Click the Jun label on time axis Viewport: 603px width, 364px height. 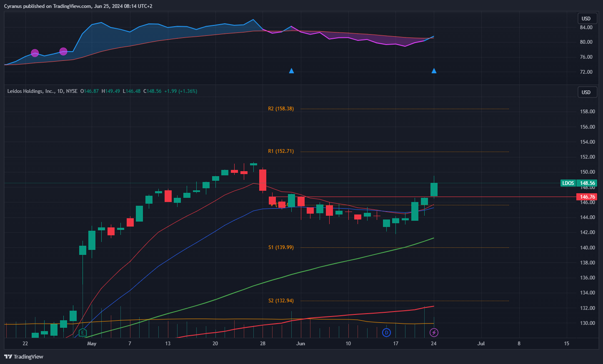point(300,344)
